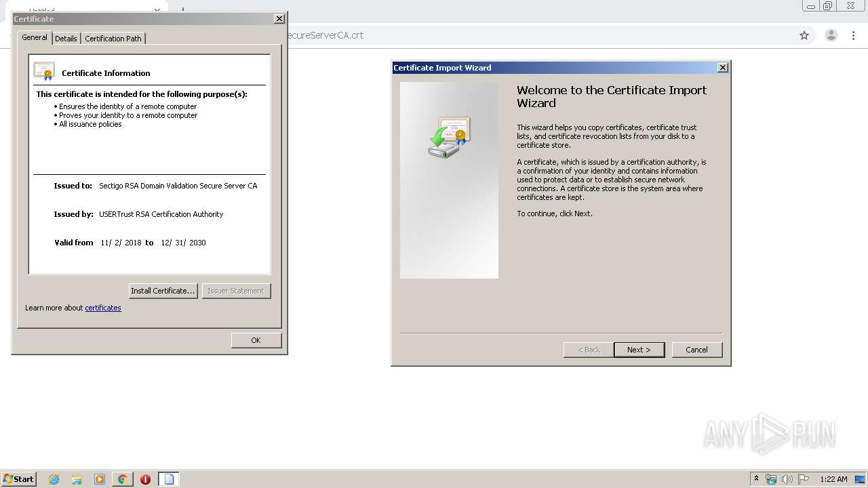
Task: Click OK in Certificate dialog
Action: (x=256, y=340)
